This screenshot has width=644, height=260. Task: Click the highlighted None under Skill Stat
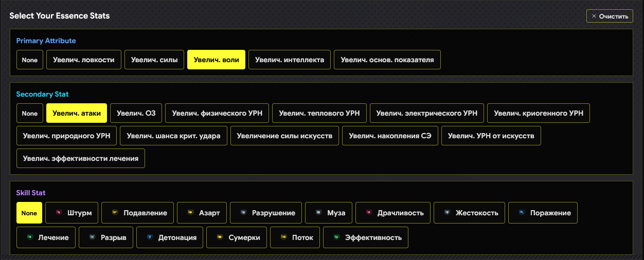[29, 213]
